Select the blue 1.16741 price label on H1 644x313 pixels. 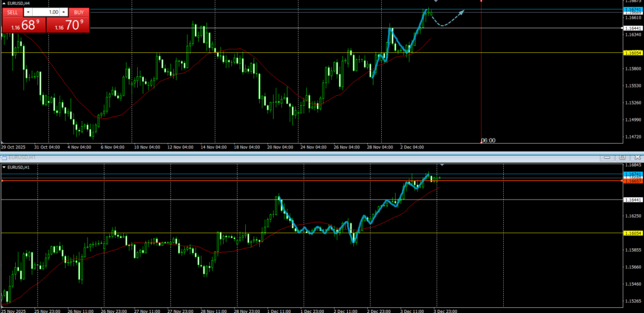point(632,174)
